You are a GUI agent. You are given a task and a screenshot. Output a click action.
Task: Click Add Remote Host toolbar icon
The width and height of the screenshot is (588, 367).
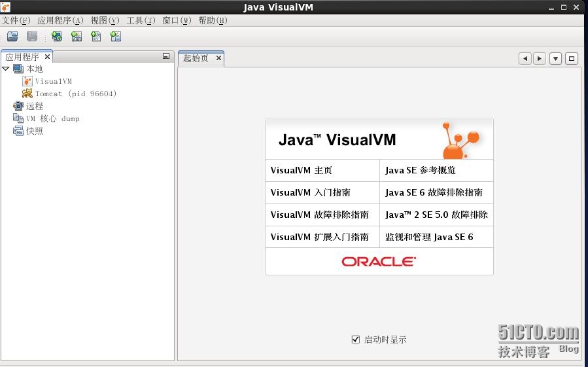(x=57, y=37)
